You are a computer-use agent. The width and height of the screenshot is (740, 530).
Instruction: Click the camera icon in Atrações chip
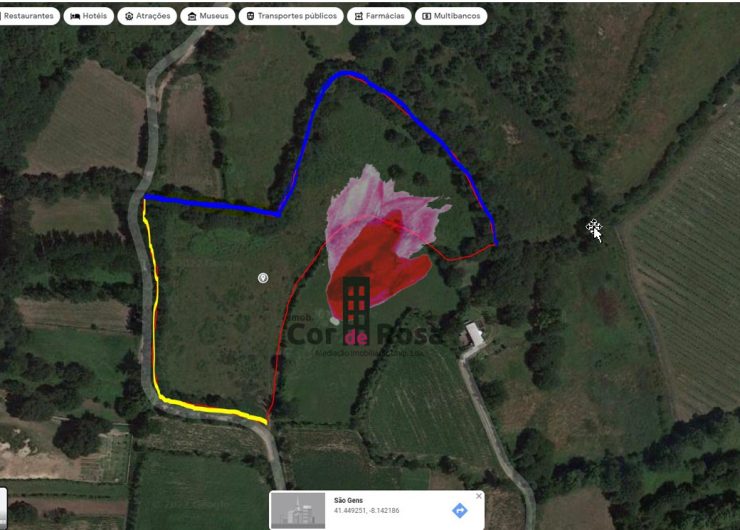(129, 16)
